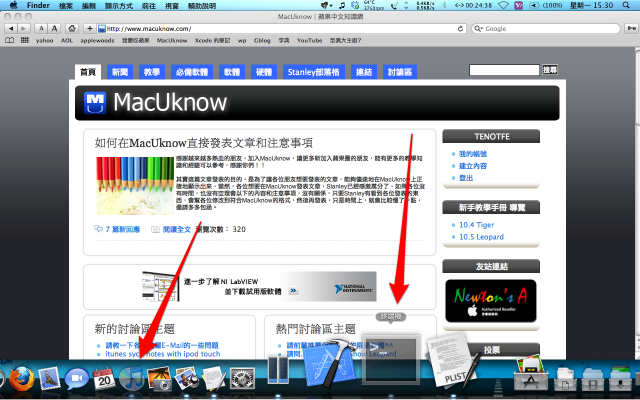640x400 pixels.
Task: Open Top Sites grid icon in bookmarks bar
Action: click(x=24, y=40)
